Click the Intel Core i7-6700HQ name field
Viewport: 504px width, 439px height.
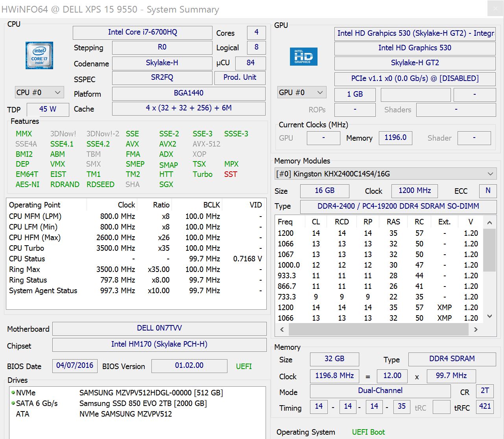[142, 33]
